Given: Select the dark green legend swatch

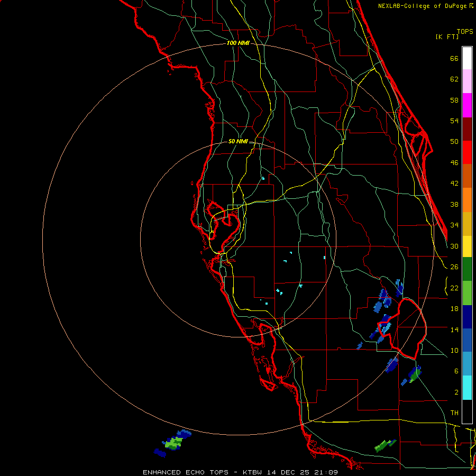Looking at the screenshot, I should 467,269.
